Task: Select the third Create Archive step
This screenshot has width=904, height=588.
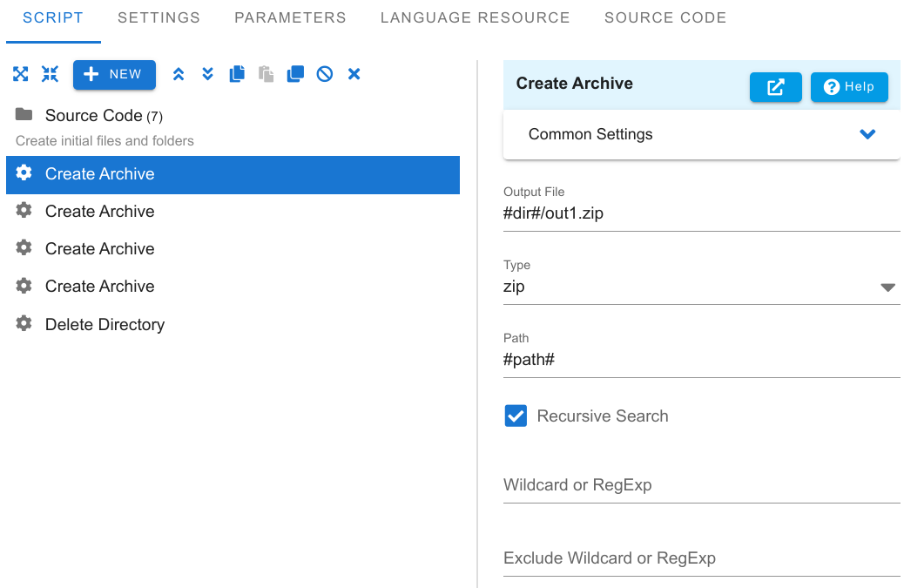Action: tap(233, 248)
